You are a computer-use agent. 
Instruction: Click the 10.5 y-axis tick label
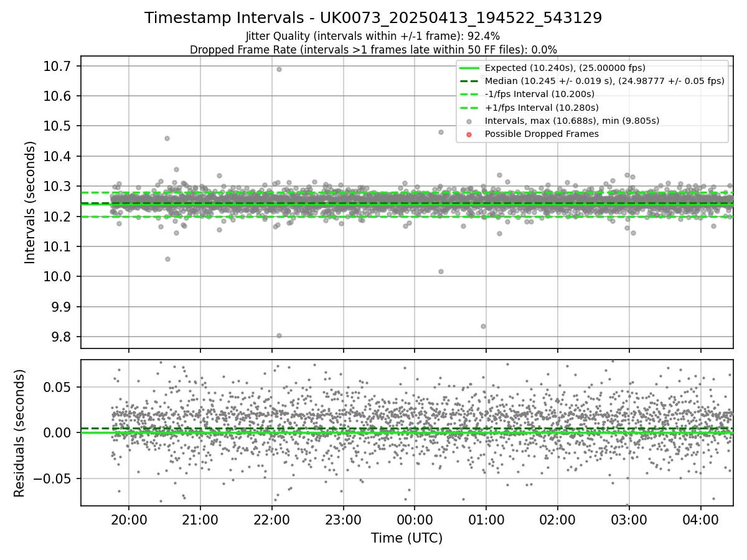57,126
